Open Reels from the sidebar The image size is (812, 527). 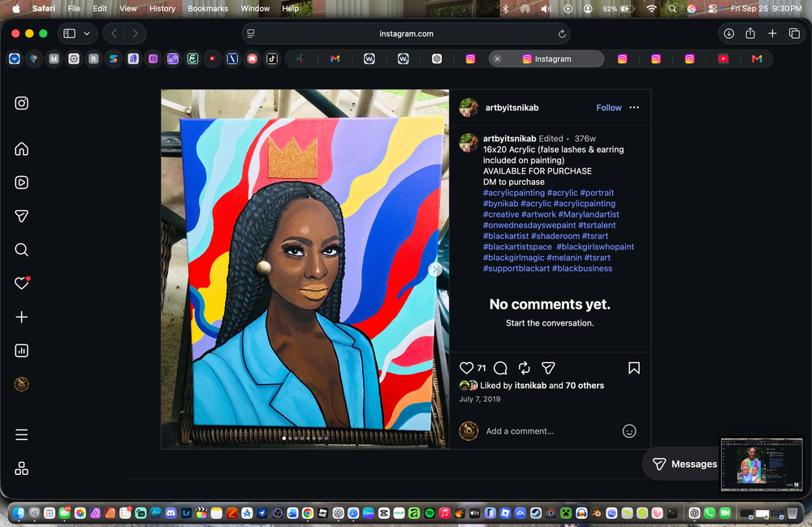pos(22,182)
